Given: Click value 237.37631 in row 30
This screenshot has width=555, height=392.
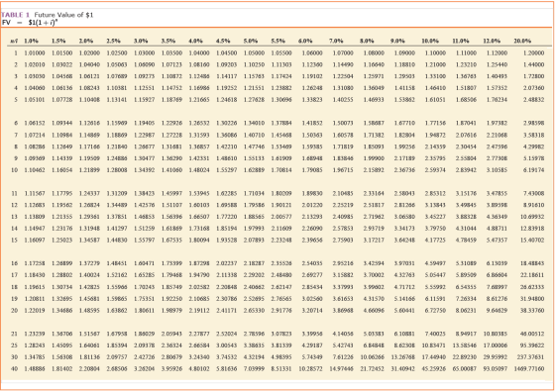Looking at the screenshot, I should click(x=530, y=357).
